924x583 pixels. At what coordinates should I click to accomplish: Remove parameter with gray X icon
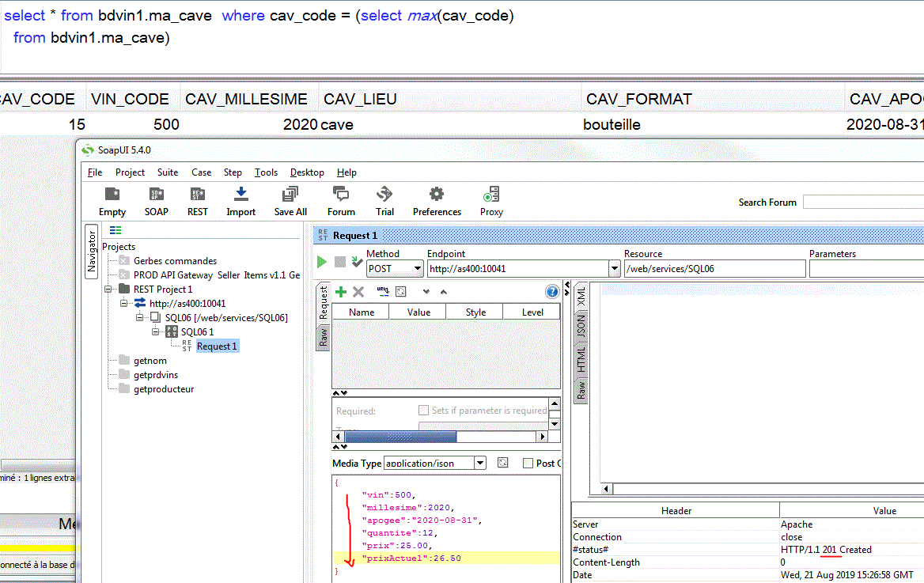click(x=358, y=292)
